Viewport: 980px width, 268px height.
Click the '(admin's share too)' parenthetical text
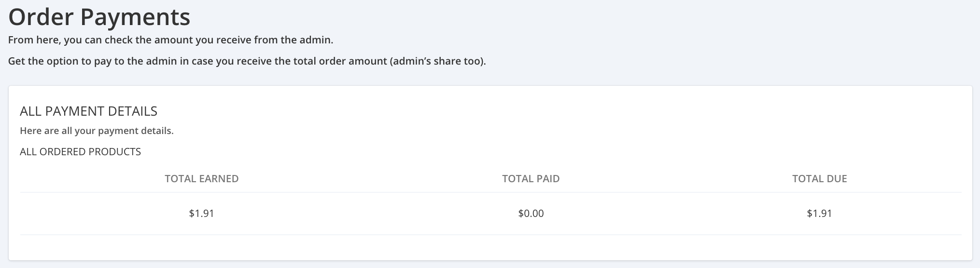(x=438, y=62)
